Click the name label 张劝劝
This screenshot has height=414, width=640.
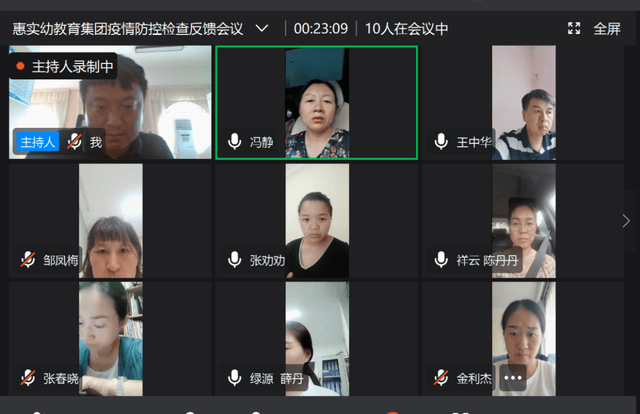point(267,260)
